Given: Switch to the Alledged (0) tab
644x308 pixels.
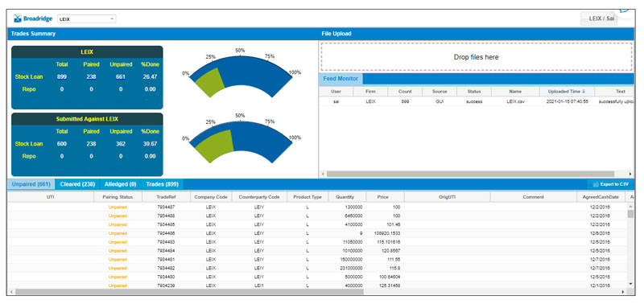Looking at the screenshot, I should click(120, 184).
